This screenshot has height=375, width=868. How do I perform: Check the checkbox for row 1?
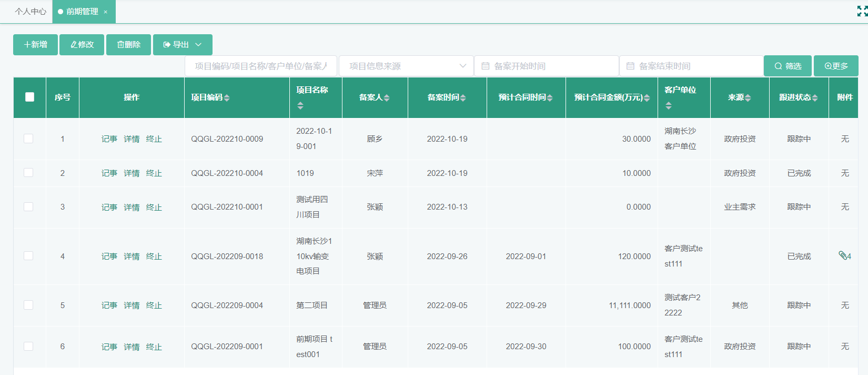pos(28,139)
